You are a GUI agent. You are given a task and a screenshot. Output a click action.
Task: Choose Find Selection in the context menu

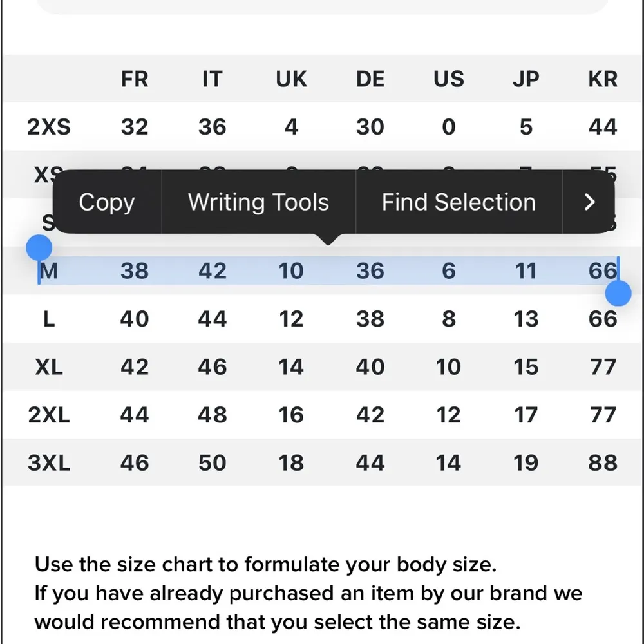pos(459,202)
